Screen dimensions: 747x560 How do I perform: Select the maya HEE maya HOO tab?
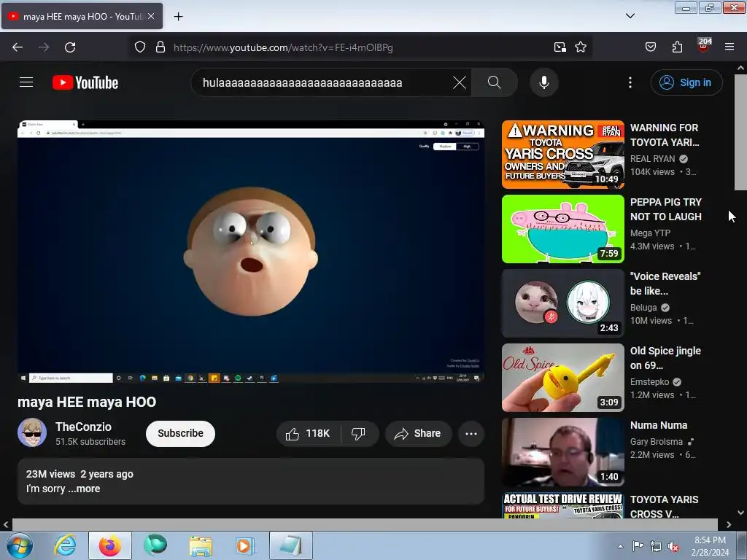(82, 16)
